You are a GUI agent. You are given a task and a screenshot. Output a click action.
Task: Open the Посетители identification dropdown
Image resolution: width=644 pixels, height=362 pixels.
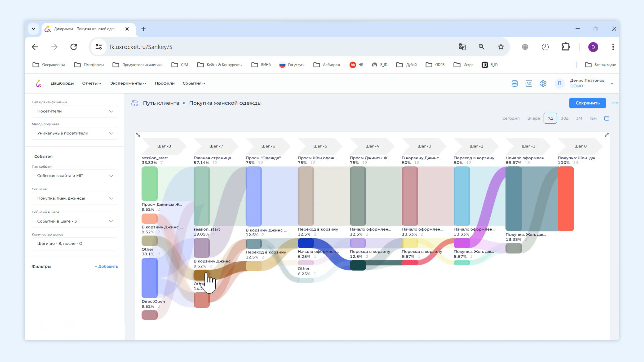click(x=75, y=111)
